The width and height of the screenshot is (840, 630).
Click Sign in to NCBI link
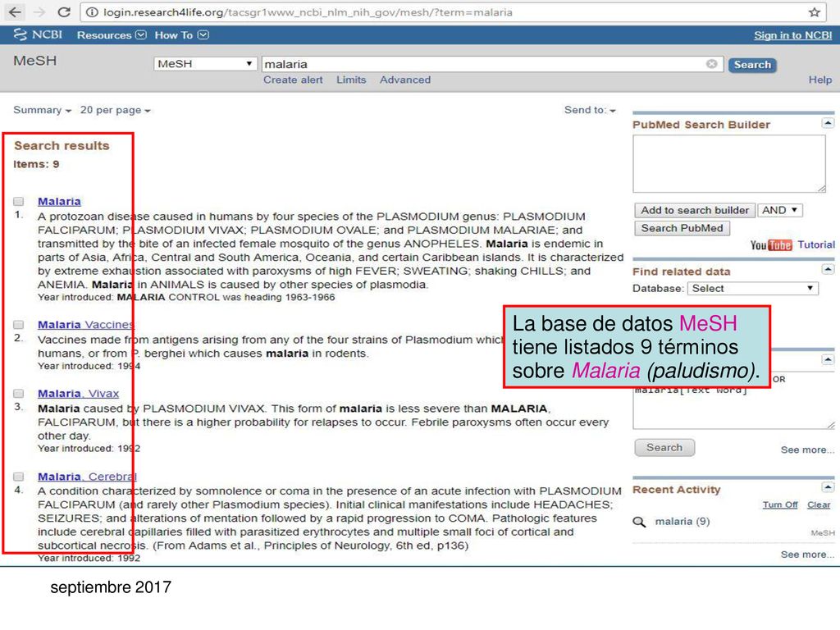(x=793, y=35)
